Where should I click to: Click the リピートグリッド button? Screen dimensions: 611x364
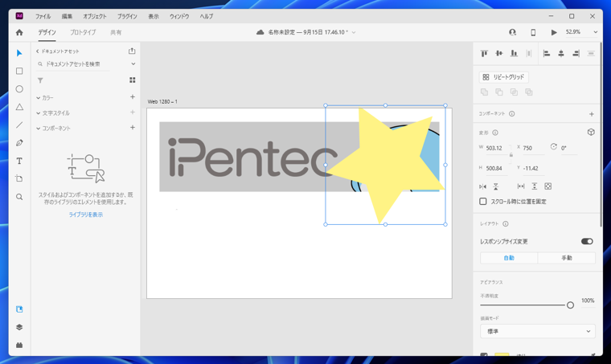pyautogui.click(x=503, y=77)
